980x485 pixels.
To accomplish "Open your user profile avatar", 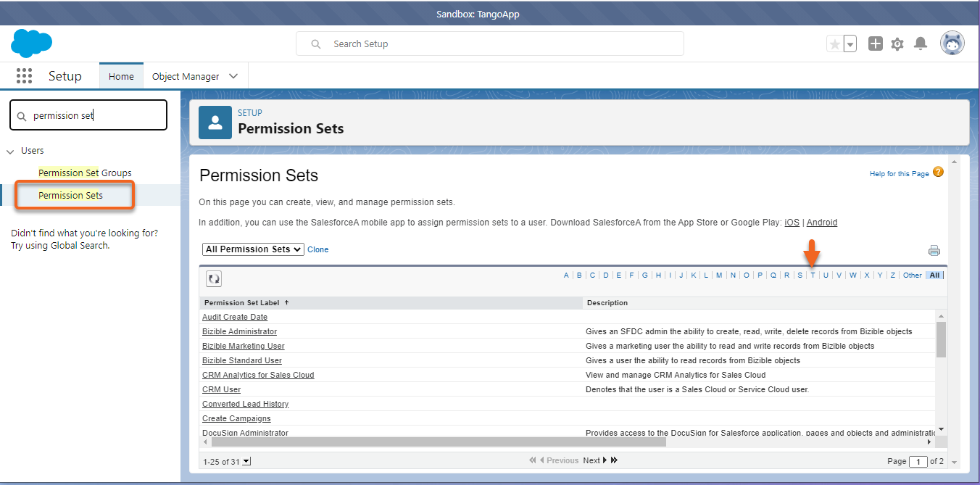I will pos(952,43).
